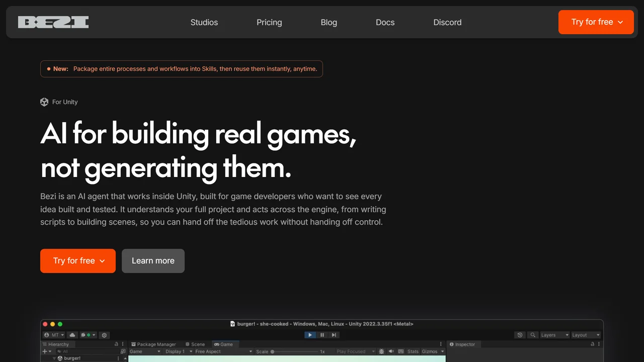Go to the Pricing page
644x362 pixels.
tap(269, 22)
